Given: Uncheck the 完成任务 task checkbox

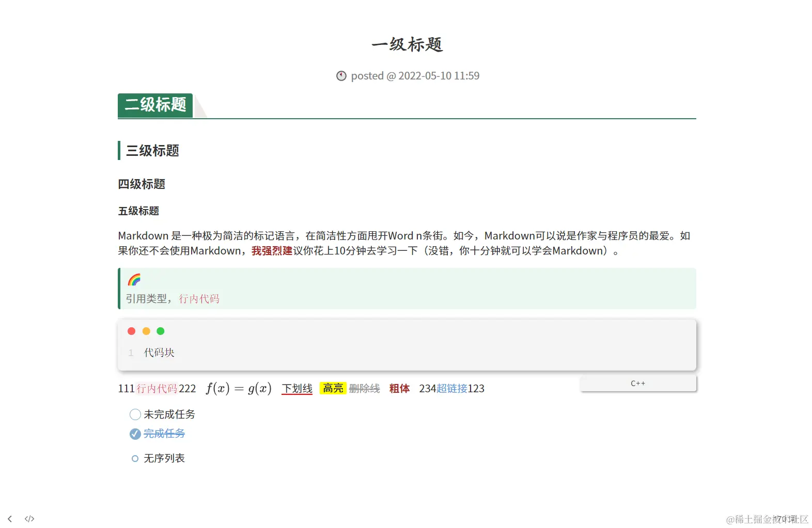Looking at the screenshot, I should (x=135, y=434).
